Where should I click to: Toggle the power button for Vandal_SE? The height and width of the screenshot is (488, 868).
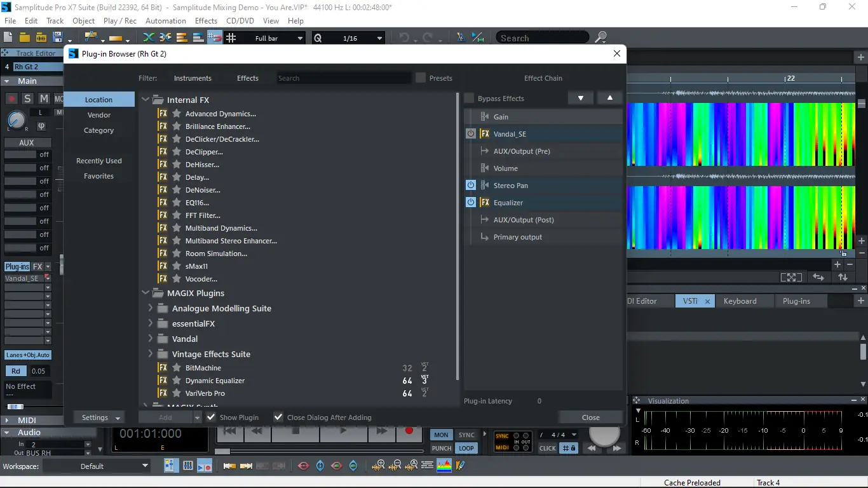pyautogui.click(x=471, y=134)
